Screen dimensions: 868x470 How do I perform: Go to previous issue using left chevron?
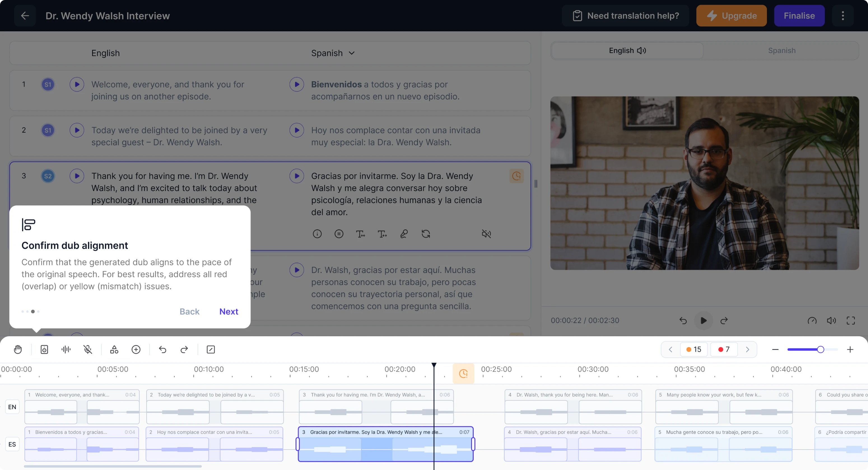coord(670,349)
